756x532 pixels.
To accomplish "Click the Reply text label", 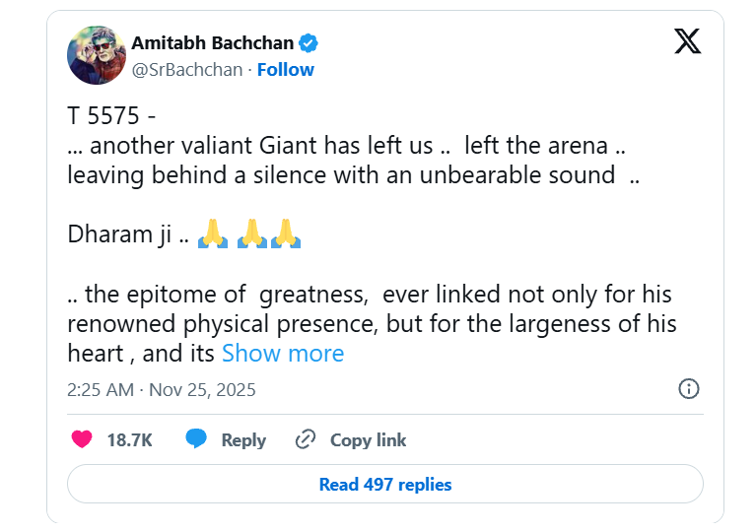I will click(x=243, y=440).
